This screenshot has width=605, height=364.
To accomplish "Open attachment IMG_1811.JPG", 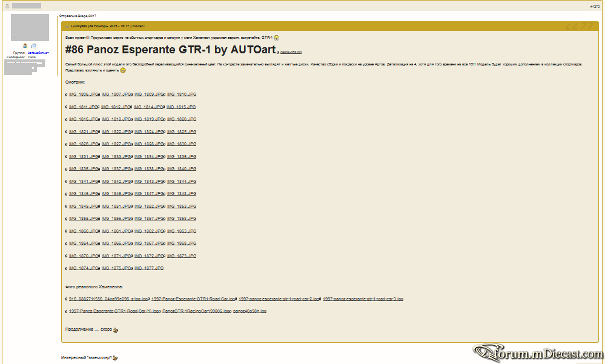I will (84, 107).
